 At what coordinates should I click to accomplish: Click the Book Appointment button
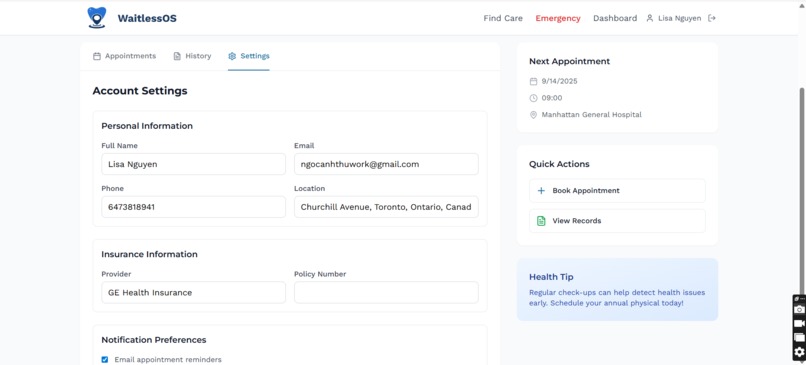(617, 191)
